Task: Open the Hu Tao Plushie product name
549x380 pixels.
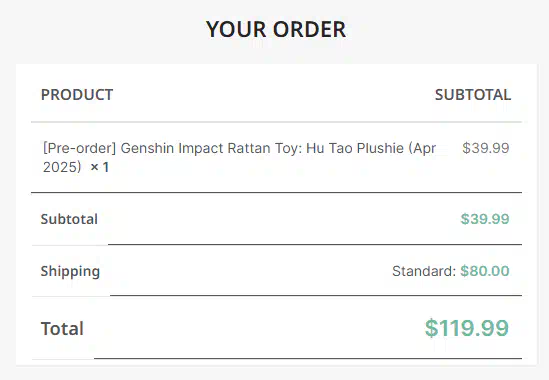Action: point(355,148)
